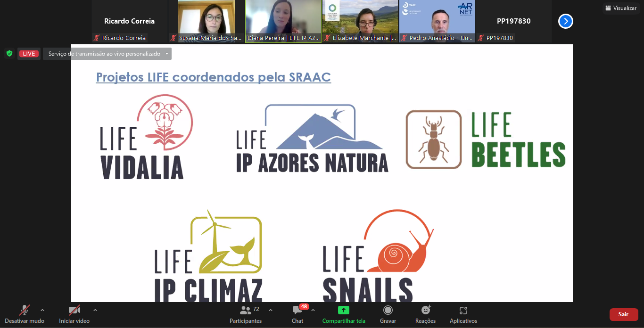Expand audio options arrow beside microphone
The width and height of the screenshot is (644, 328).
(42, 310)
